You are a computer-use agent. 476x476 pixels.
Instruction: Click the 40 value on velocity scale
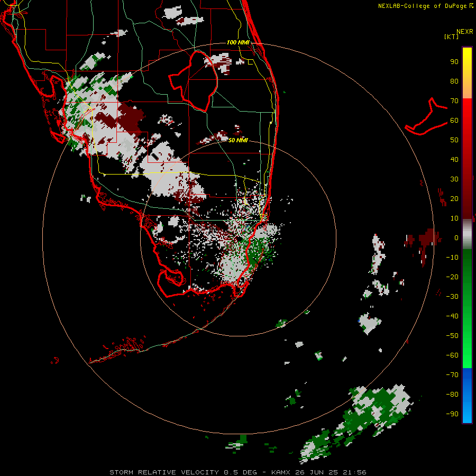pyautogui.click(x=454, y=160)
